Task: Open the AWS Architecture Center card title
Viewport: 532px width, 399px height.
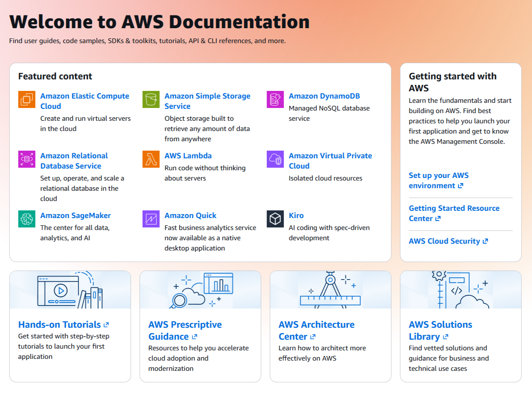Action: coord(317,331)
